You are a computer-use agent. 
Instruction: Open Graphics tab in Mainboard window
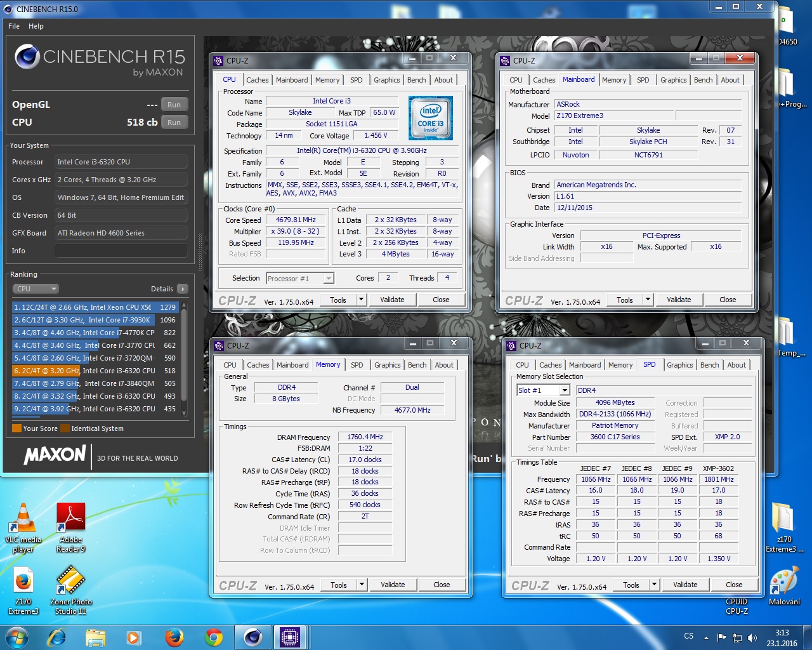point(673,80)
